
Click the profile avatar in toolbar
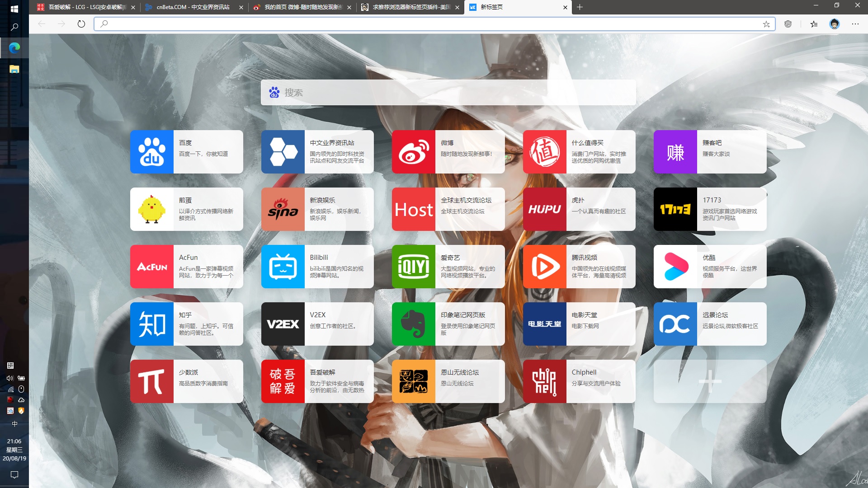pos(835,24)
